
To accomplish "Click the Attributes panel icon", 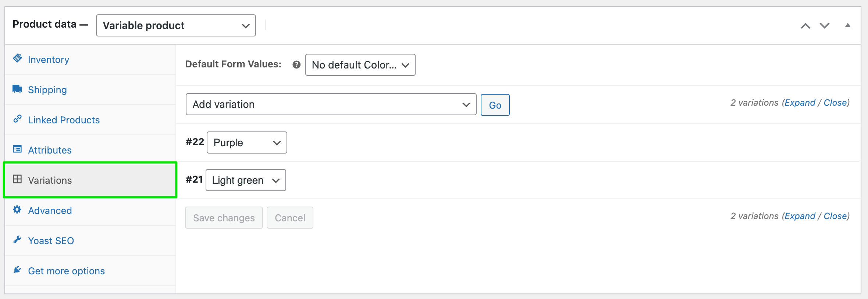I will pos(17,149).
